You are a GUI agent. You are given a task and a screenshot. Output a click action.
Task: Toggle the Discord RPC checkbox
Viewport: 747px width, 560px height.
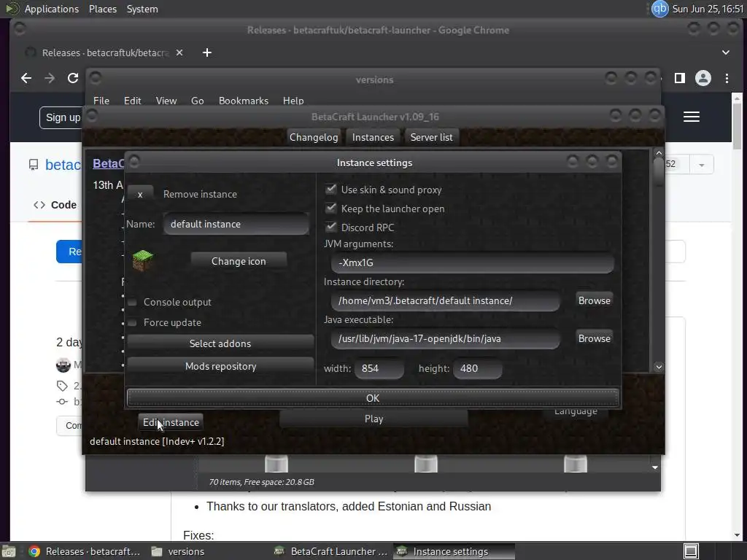pos(330,227)
